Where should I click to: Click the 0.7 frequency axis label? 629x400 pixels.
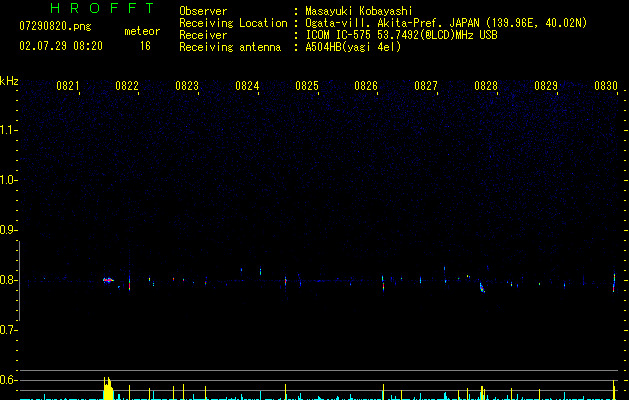8,330
